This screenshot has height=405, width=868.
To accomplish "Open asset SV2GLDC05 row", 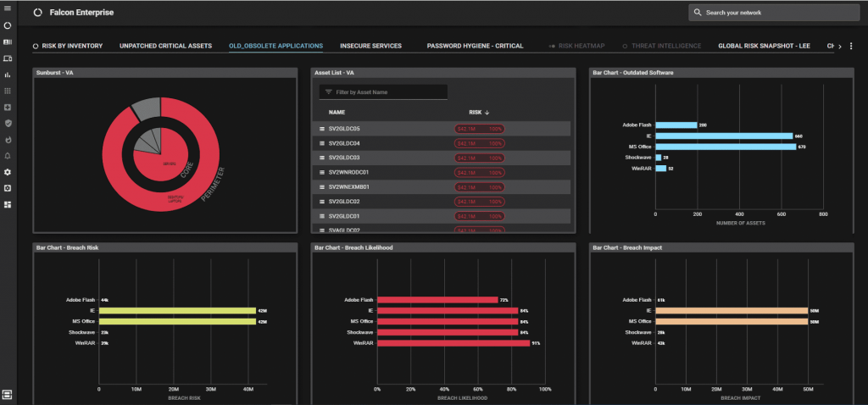I will coord(441,128).
